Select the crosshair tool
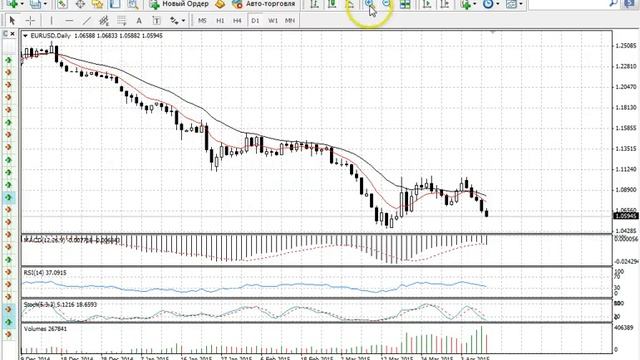The image size is (640, 360). pyautogui.click(x=30, y=20)
